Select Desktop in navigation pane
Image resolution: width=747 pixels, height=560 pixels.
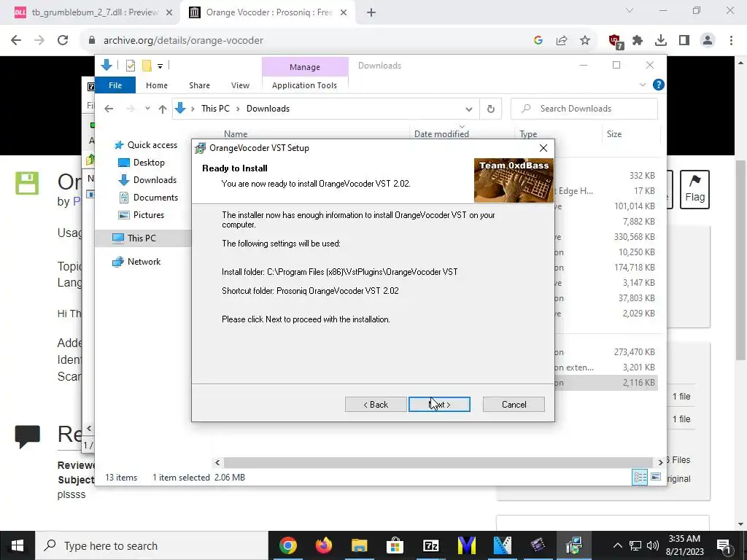[x=141, y=163]
